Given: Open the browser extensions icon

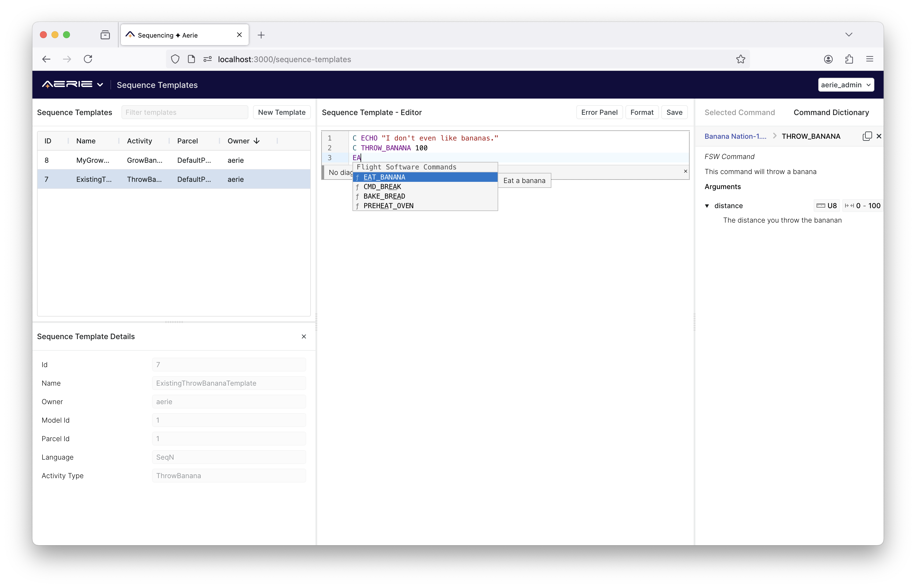Looking at the screenshot, I should 849,59.
